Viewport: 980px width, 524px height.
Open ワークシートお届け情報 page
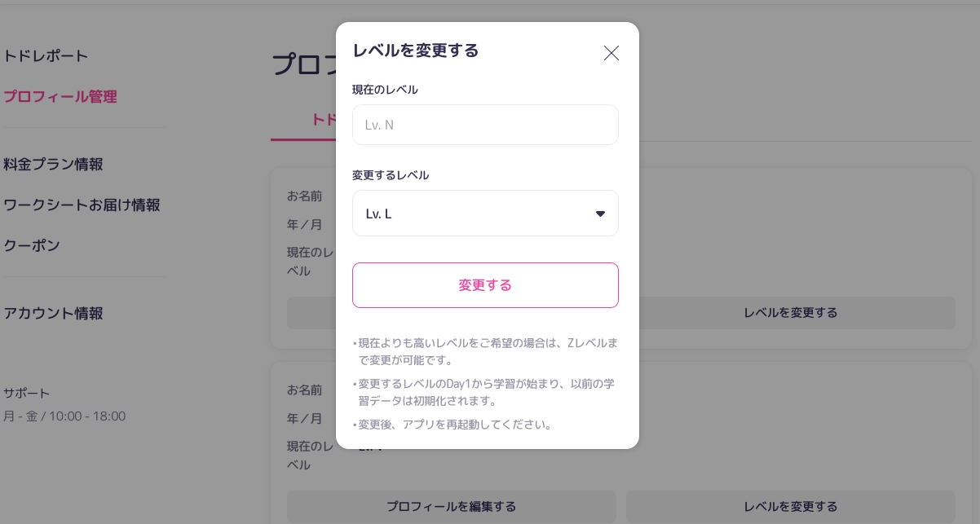coord(82,205)
